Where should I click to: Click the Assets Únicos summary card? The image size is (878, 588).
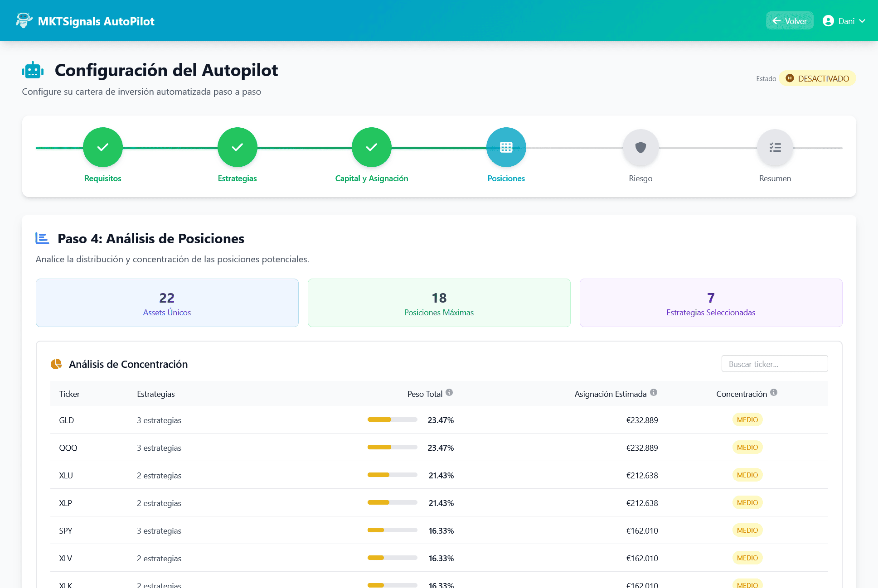[167, 303]
